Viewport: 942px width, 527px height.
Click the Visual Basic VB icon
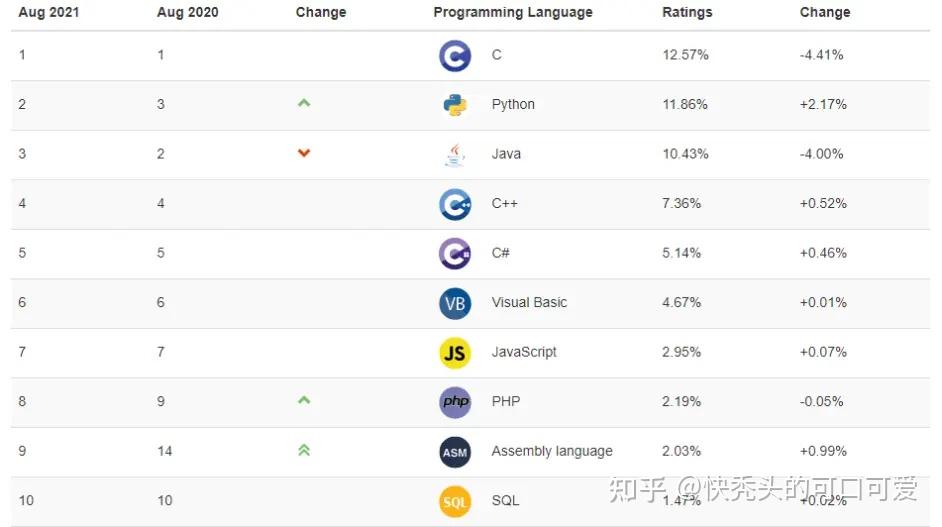pos(455,303)
